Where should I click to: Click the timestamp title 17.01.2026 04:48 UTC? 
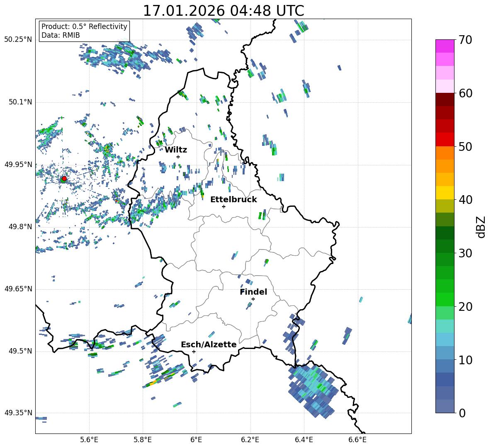coord(223,11)
